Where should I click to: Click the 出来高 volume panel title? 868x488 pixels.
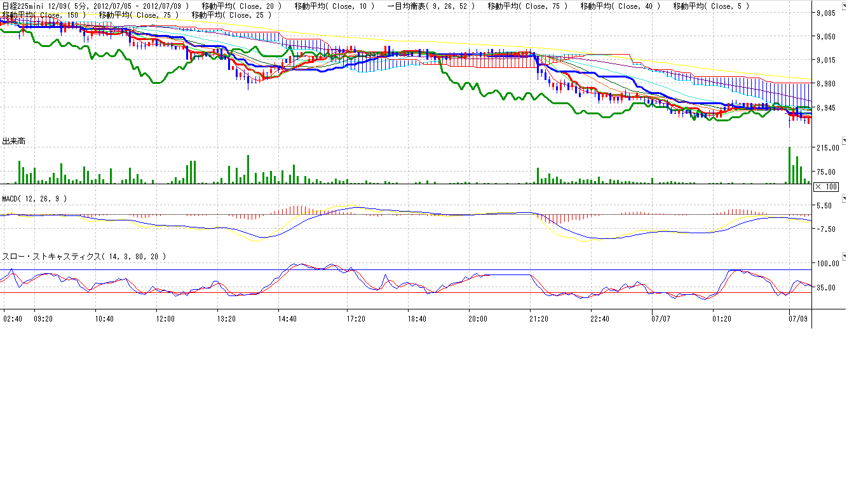pos(13,140)
